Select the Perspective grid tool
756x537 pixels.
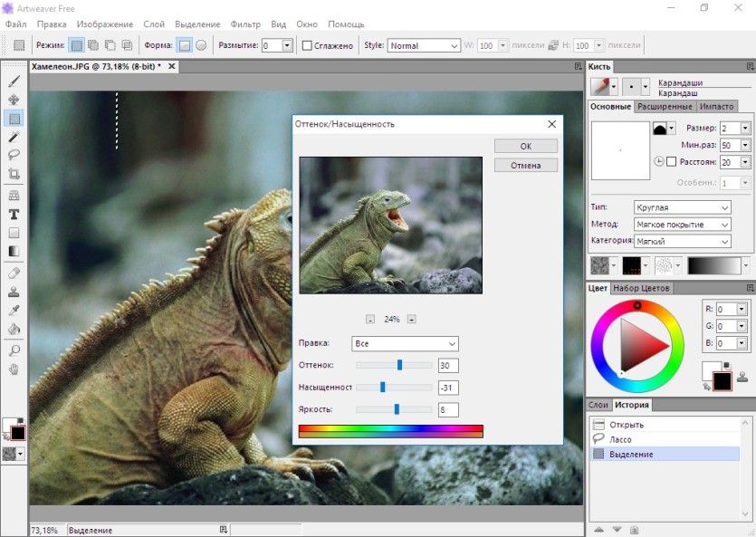(14, 196)
